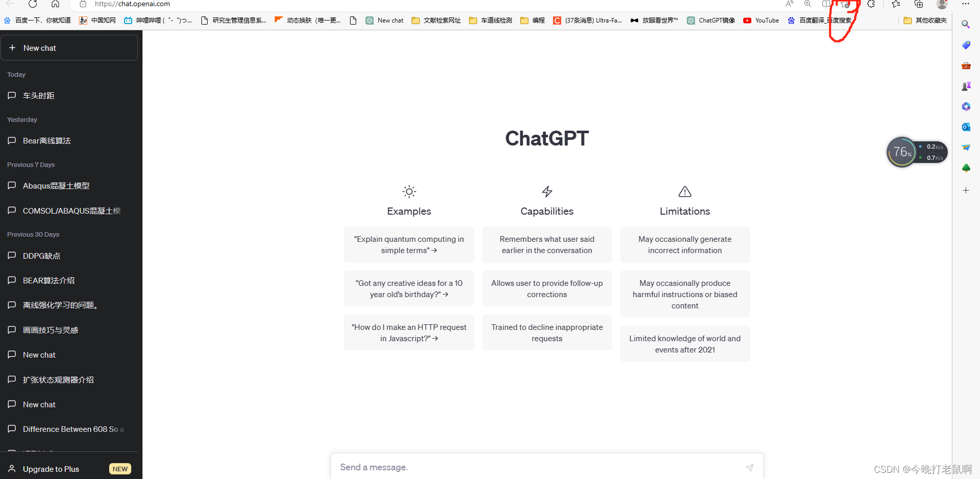This screenshot has width=980, height=479.
Task: Open sidebar shopping tag icon
Action: click(966, 45)
